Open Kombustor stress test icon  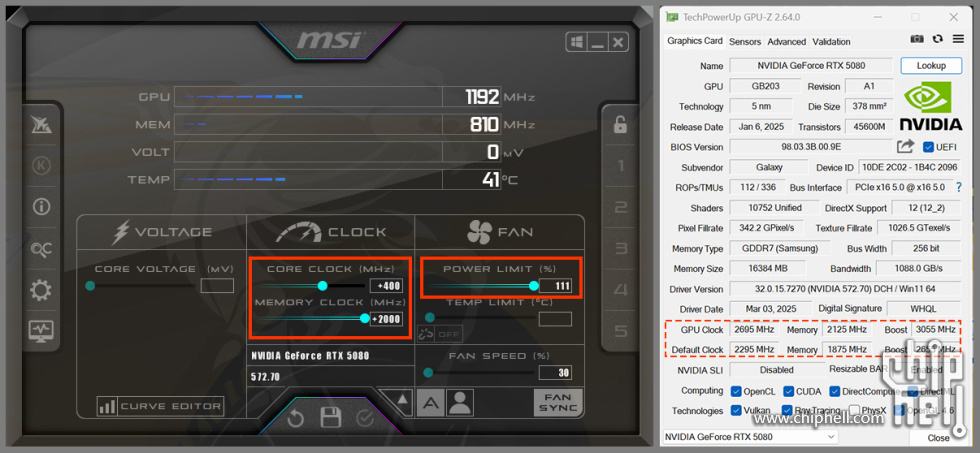click(41, 166)
